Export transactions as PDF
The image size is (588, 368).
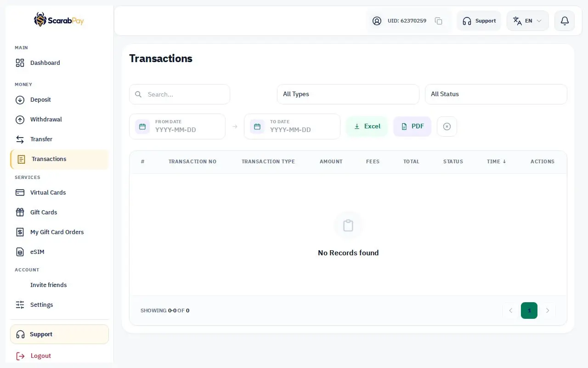coord(413,126)
